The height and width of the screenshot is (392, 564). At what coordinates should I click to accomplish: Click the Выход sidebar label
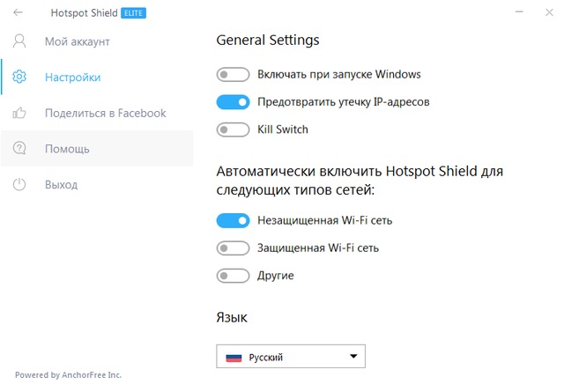pos(62,185)
